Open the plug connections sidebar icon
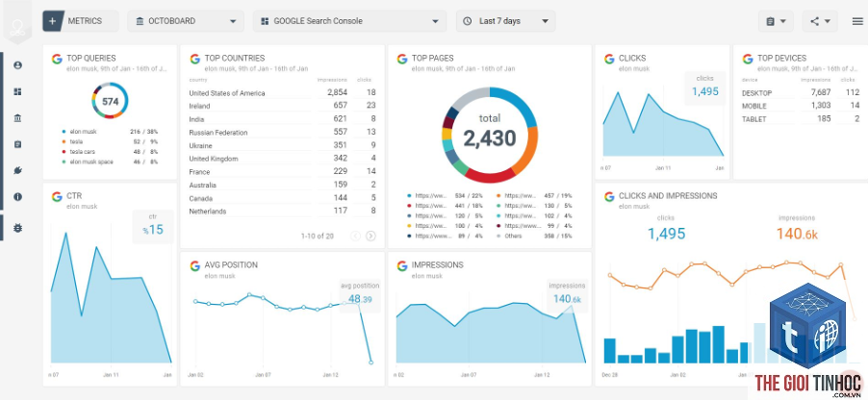868x400 pixels. [x=17, y=170]
